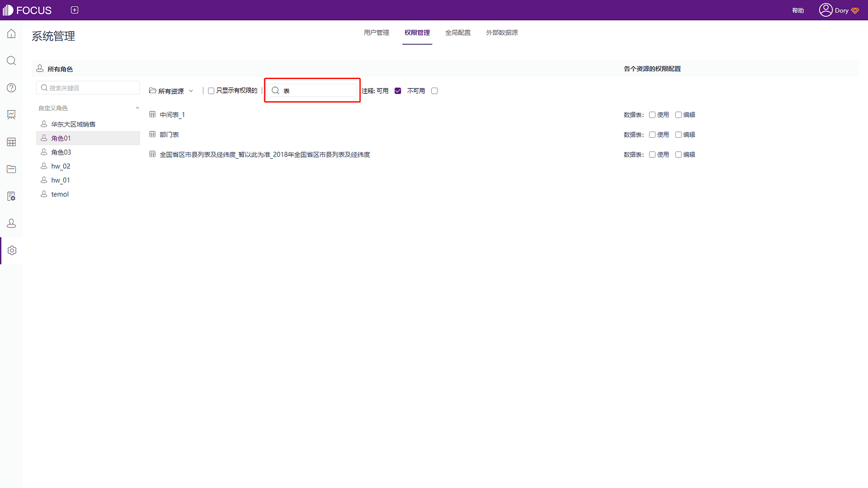868x488 pixels.
Task: Uncheck the 可用 checkbox
Action: click(x=398, y=90)
